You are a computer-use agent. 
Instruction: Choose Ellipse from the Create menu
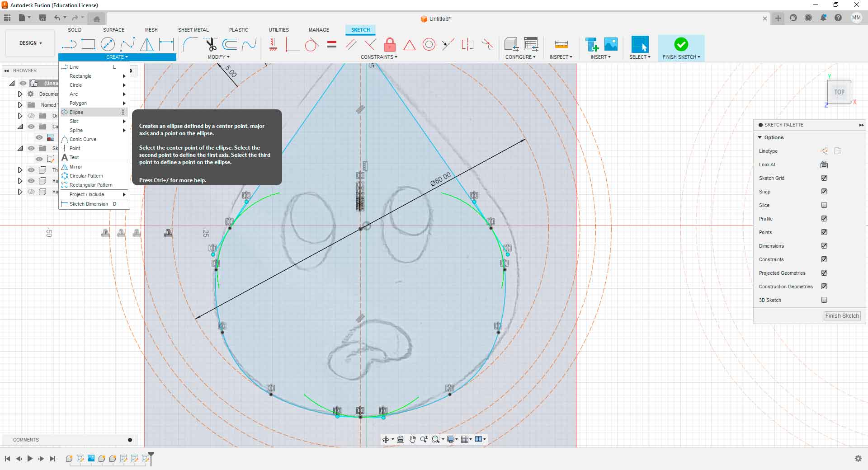coord(94,112)
